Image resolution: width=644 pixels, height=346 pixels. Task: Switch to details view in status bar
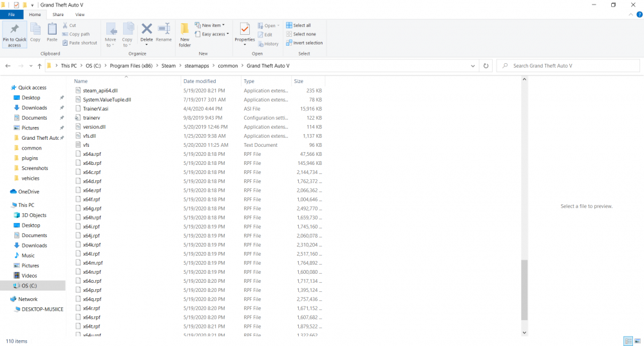[628, 341]
